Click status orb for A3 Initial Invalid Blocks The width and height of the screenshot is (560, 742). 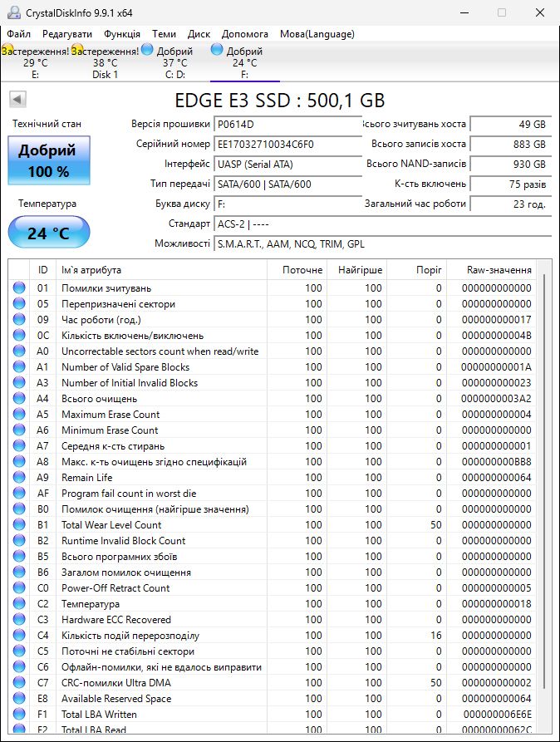pyautogui.click(x=19, y=382)
